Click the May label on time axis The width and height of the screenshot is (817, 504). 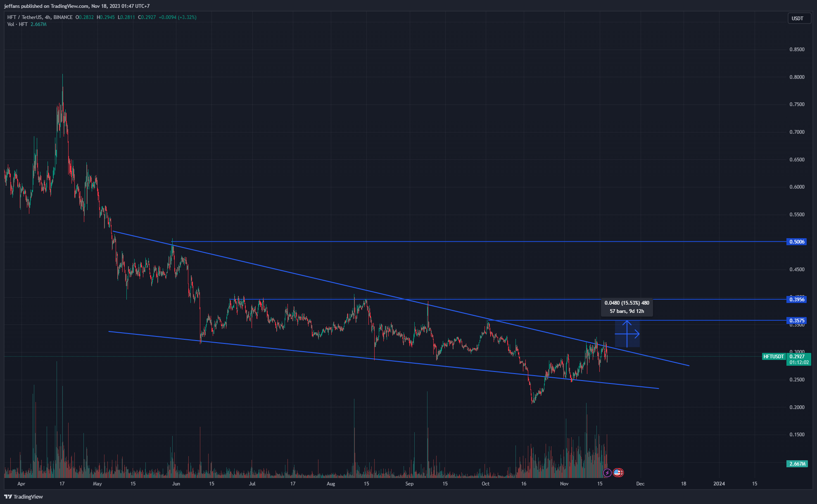pos(97,484)
